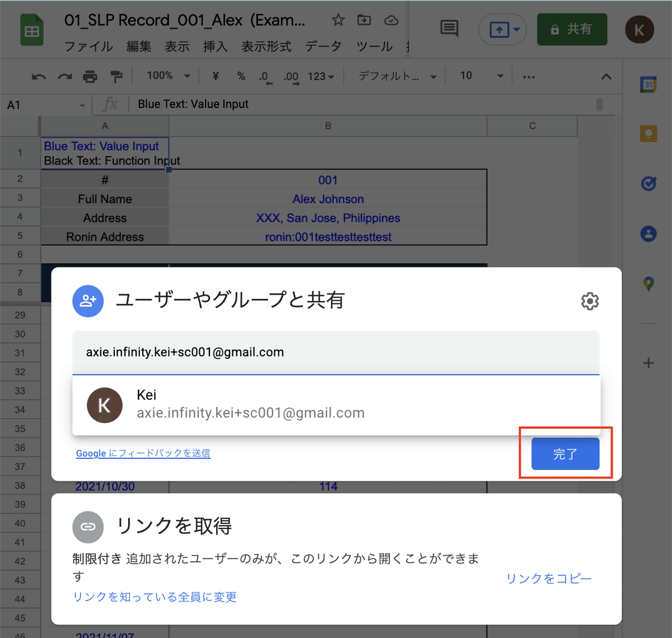
Task: Get add-ons with the plus icon
Action: click(648, 363)
